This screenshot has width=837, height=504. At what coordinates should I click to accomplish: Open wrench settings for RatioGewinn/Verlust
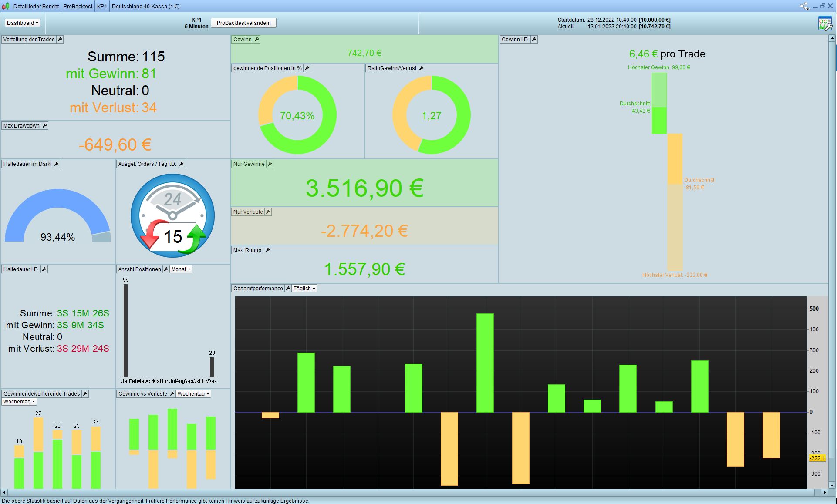(421, 68)
